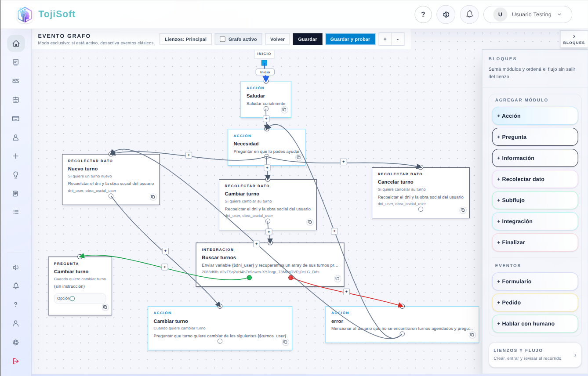Viewport: 588px width, 376px height.
Task: Click Guardar y probar button
Action: tap(350, 39)
